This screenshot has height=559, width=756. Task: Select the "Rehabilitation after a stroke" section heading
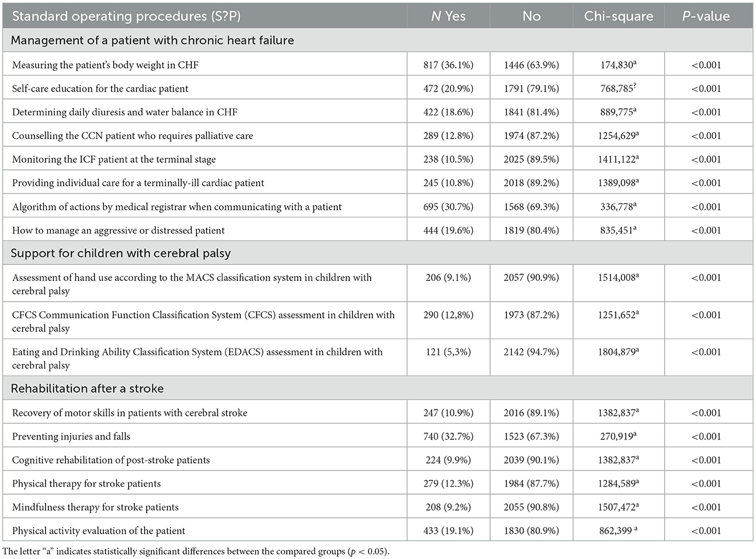click(87, 389)
